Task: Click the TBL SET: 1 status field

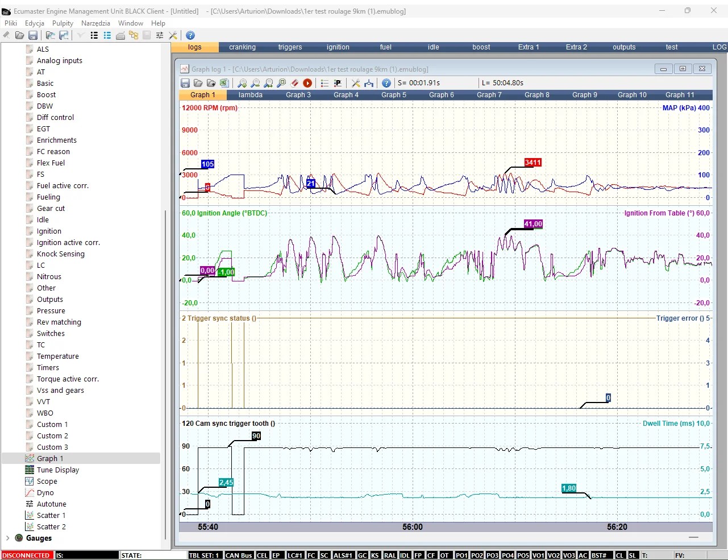Action: (x=205, y=555)
